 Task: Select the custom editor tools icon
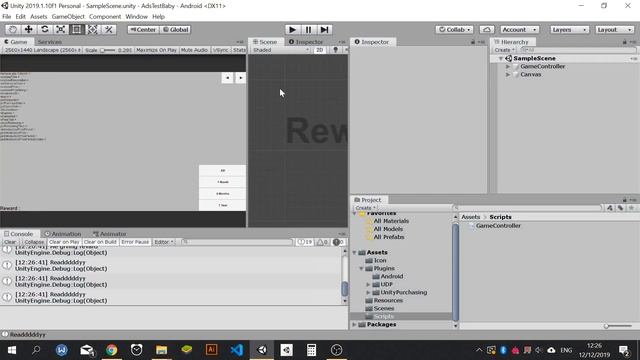click(x=109, y=29)
